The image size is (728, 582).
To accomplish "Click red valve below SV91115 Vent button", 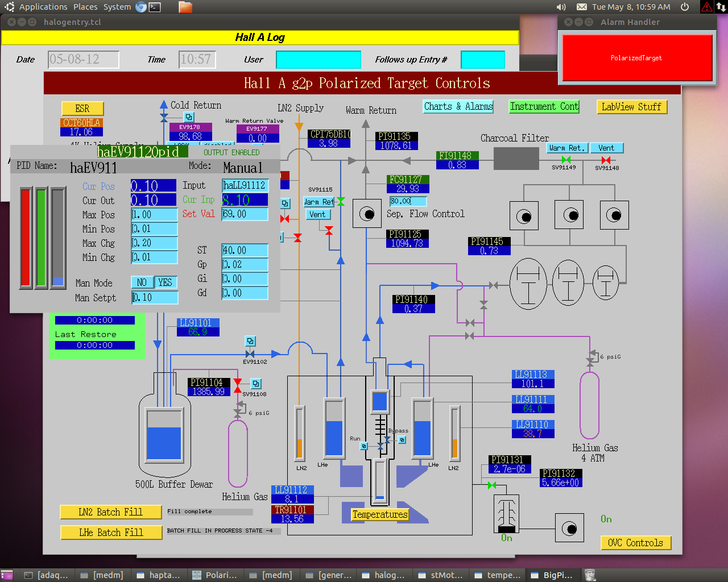I will [x=329, y=230].
